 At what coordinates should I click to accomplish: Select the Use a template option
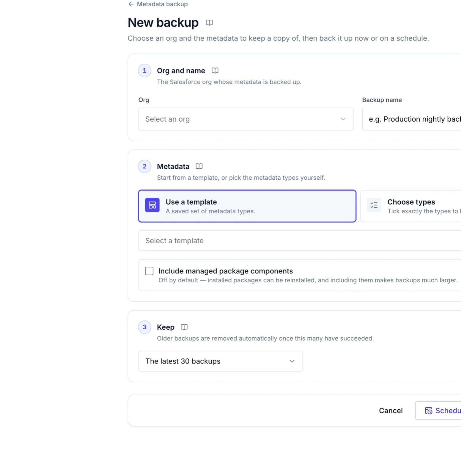(247, 206)
